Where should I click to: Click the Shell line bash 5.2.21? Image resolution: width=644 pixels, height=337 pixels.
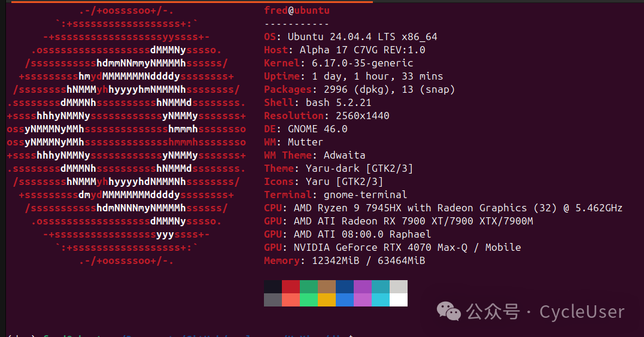[317, 102]
